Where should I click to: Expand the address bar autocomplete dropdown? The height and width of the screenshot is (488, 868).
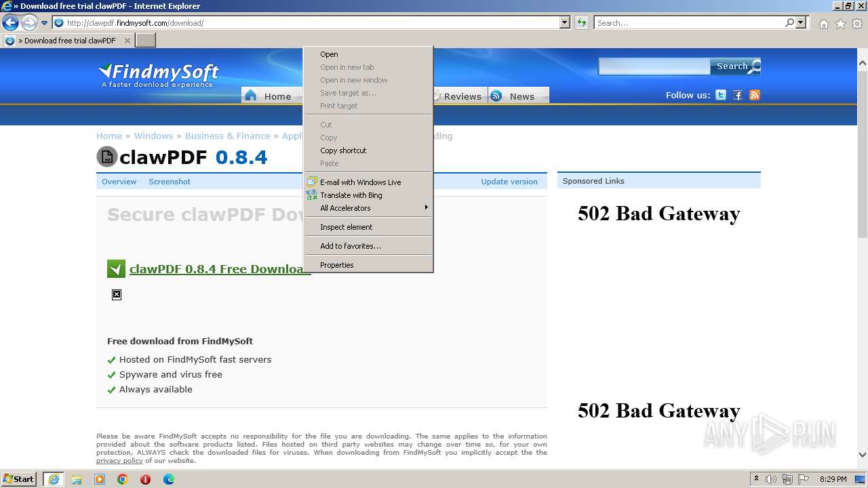pos(565,23)
